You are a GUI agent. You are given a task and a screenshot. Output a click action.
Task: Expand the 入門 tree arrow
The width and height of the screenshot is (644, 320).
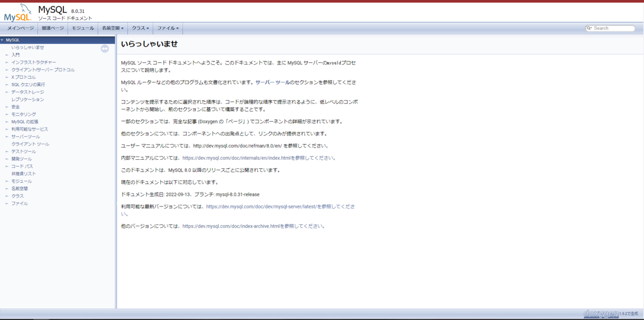[7, 55]
